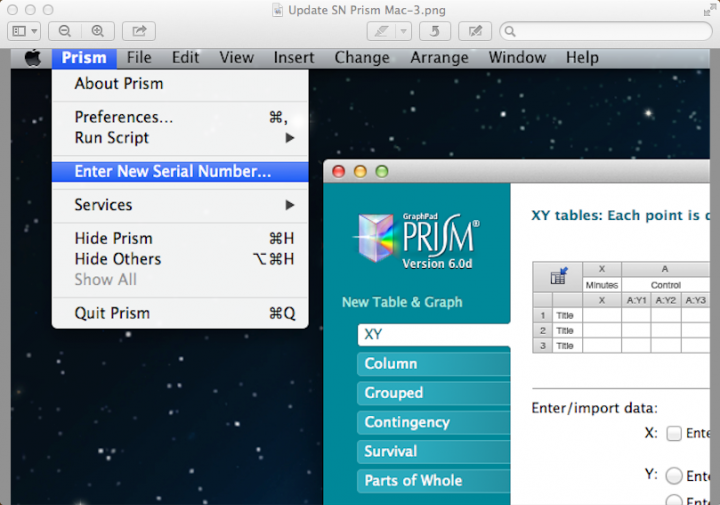Open the highlight pen options dropdown arrow

(x=403, y=31)
